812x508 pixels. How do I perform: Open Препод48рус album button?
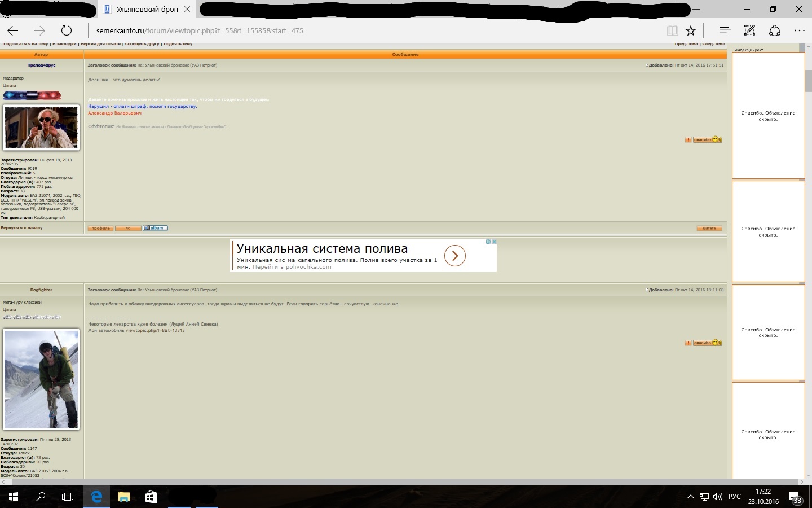[x=155, y=228]
